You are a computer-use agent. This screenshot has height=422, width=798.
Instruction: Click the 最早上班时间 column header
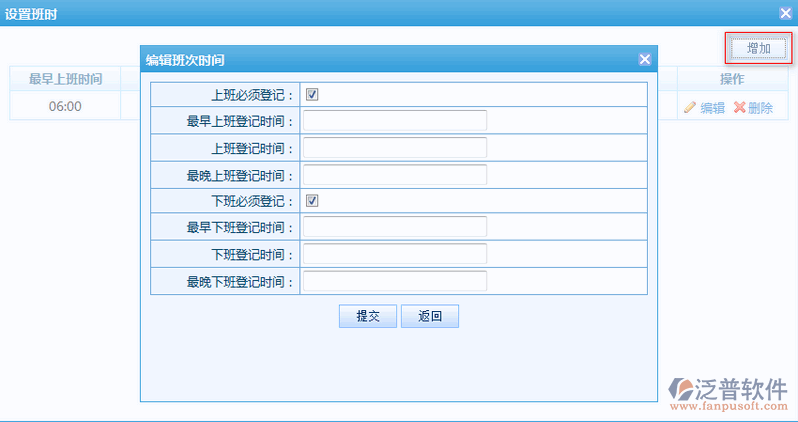65,79
